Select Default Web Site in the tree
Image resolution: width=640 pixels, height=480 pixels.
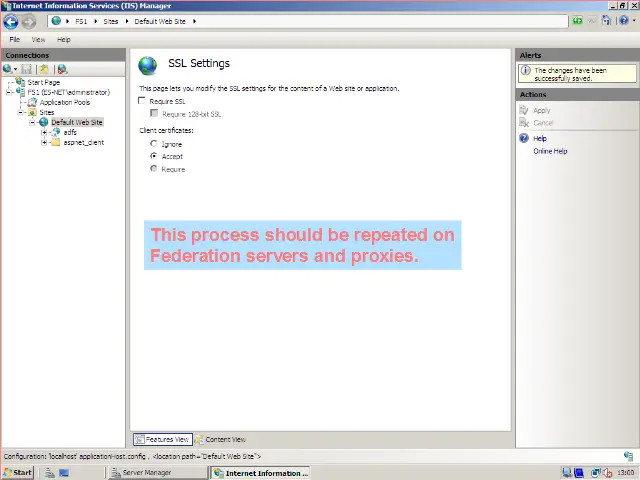pyautogui.click(x=77, y=122)
